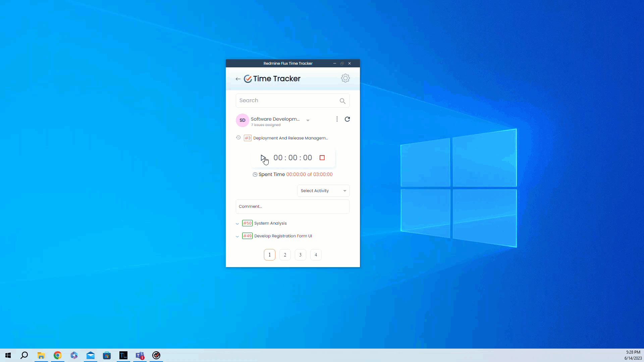
Task: Expand the Software Development project dropdown
Action: 308,120
